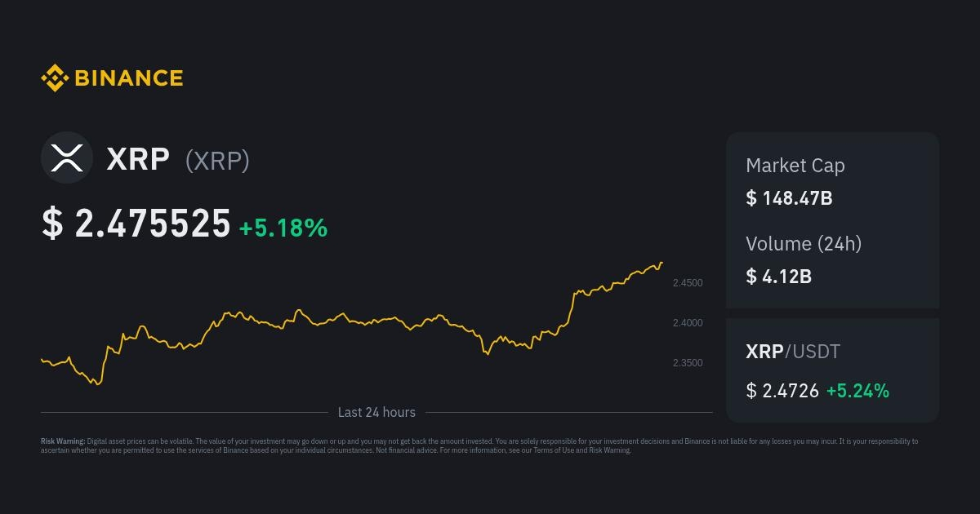Click the $ 4.12B volume value
980x514 pixels.
(x=778, y=277)
